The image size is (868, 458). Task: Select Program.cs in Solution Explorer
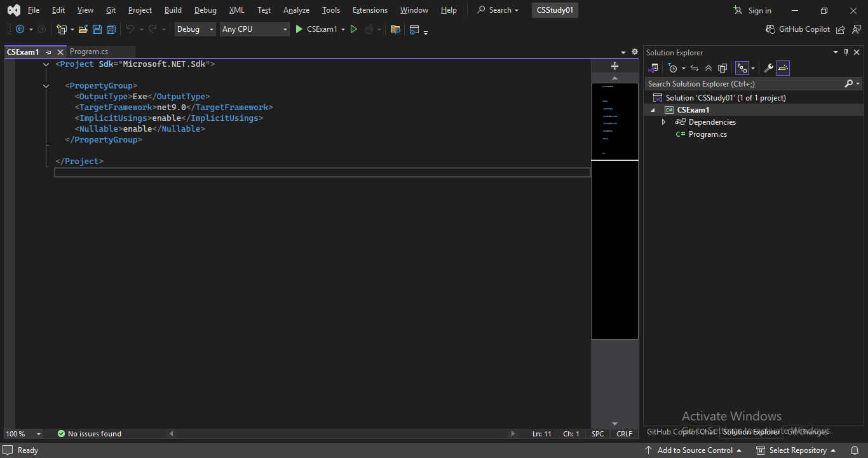point(707,134)
